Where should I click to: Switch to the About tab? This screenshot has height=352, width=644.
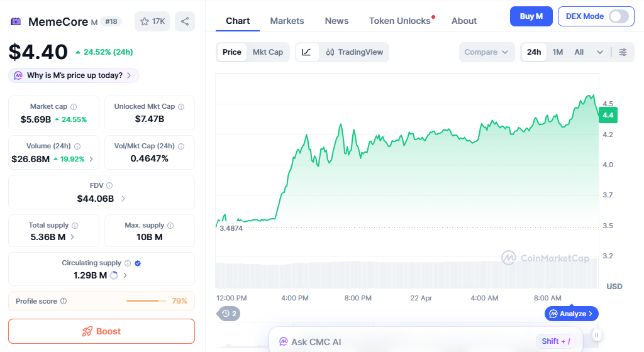(464, 21)
